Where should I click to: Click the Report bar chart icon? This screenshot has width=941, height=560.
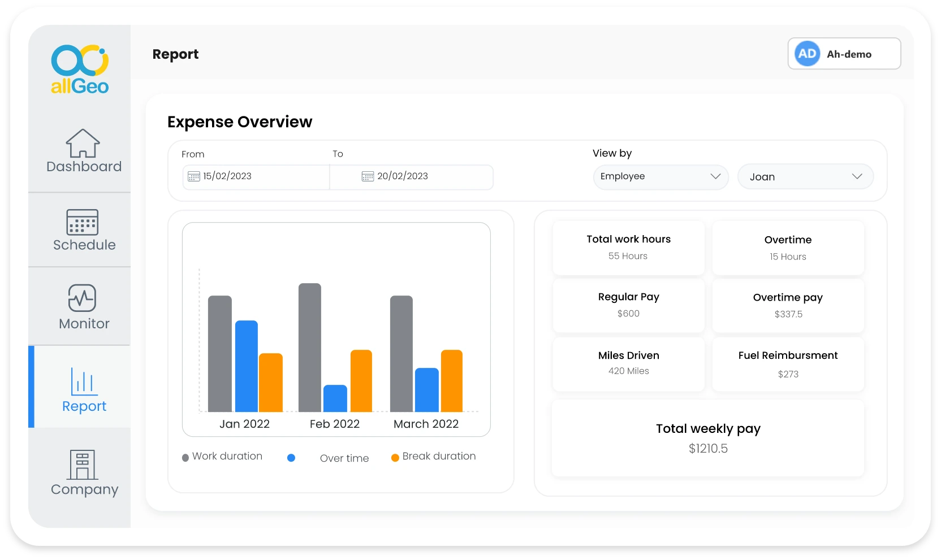coord(84,381)
